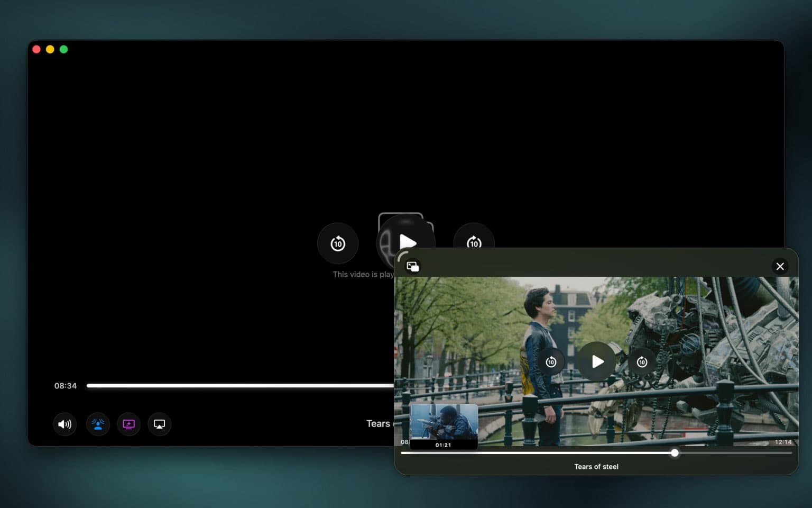Grab the white scrubber handle on the PiP slider
812x508 pixels.
point(675,453)
